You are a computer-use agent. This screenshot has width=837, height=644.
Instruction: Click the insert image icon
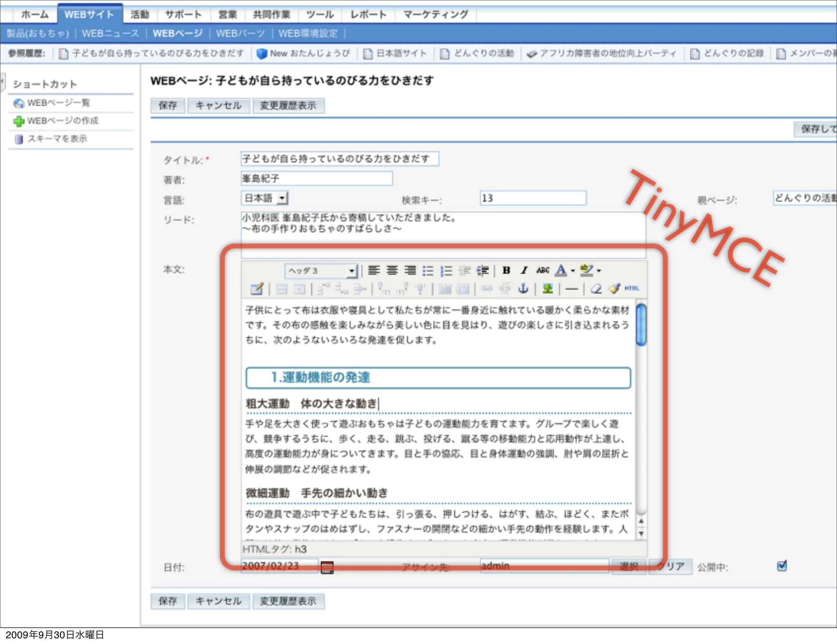pos(548,289)
